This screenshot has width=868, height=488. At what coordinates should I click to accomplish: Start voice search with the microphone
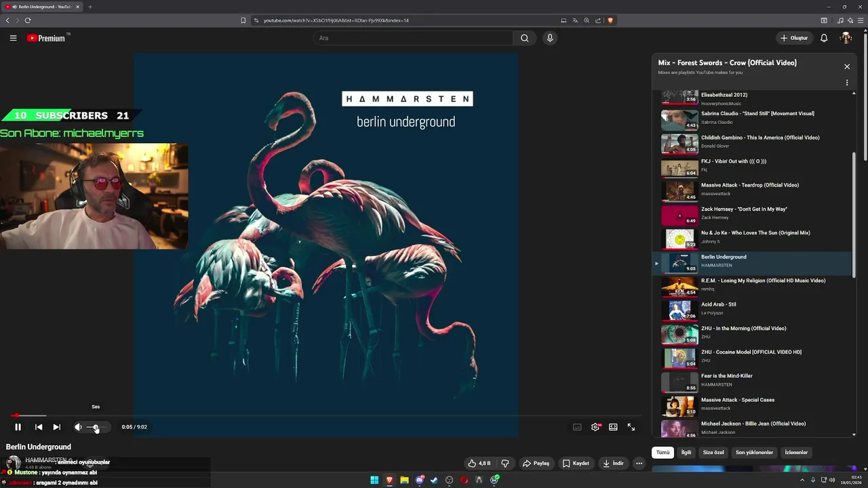[x=550, y=38]
